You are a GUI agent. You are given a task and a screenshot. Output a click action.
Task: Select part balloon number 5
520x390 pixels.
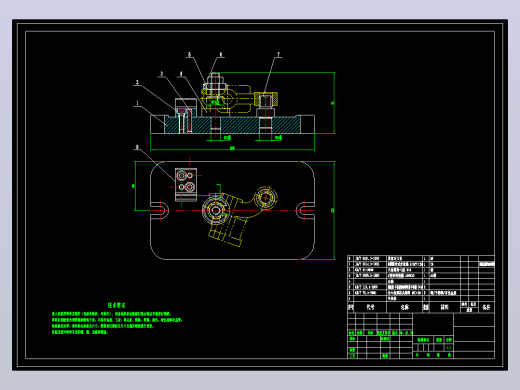tap(189, 54)
